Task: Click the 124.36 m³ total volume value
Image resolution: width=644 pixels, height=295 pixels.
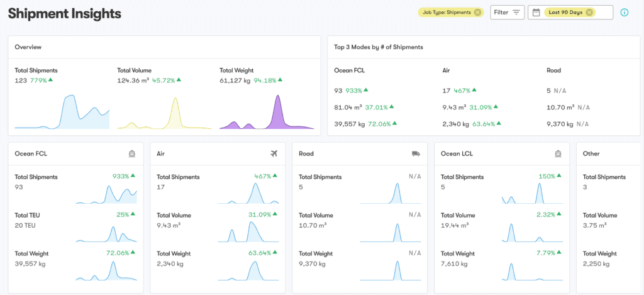Action: tap(133, 80)
